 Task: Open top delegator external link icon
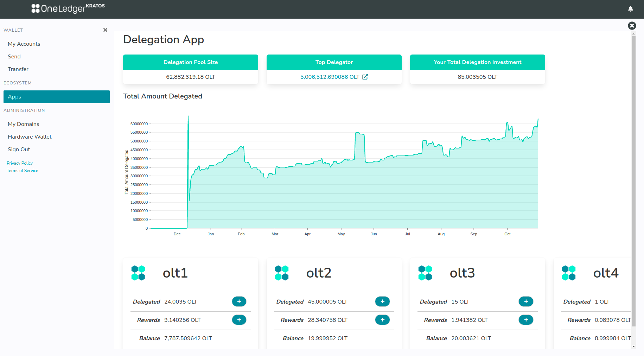(365, 77)
